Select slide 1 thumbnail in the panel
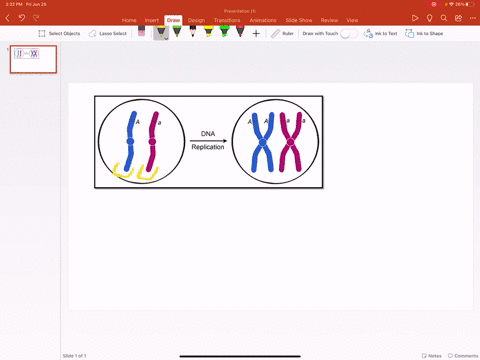Viewport: 480px width, 360px height. [33, 59]
